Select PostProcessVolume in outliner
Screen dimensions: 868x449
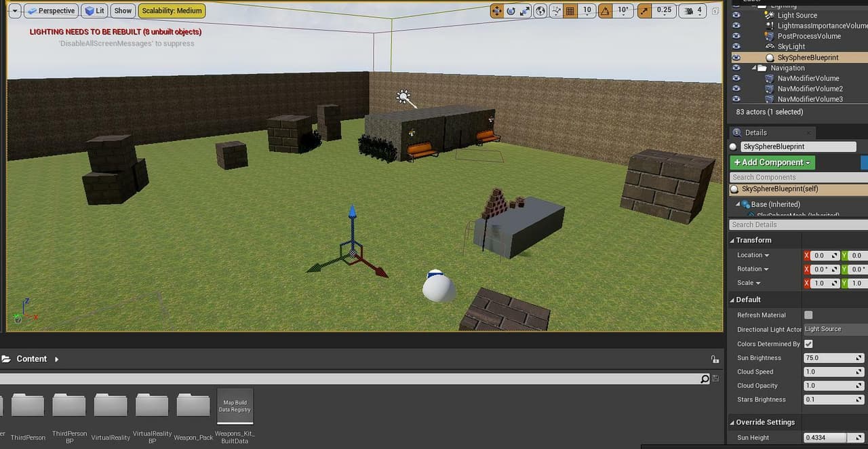(x=809, y=37)
